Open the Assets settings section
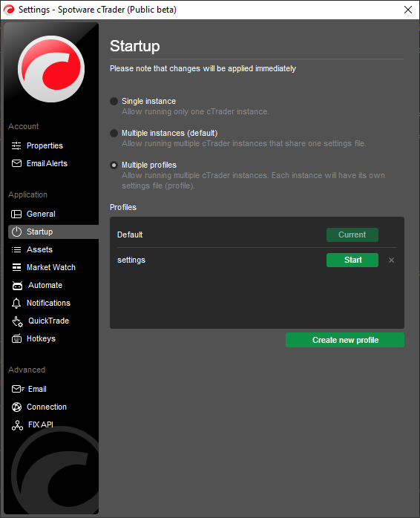This screenshot has height=518, width=420. point(39,250)
